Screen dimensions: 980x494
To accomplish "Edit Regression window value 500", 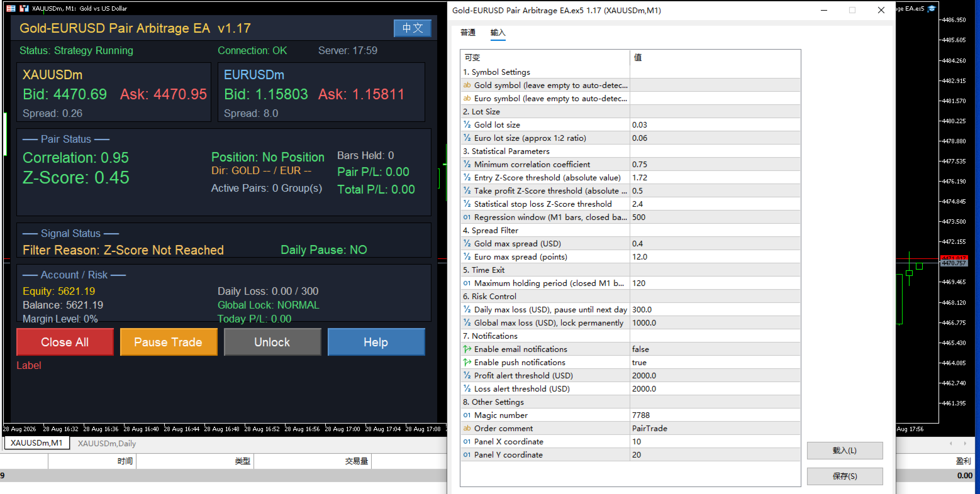I will click(715, 217).
